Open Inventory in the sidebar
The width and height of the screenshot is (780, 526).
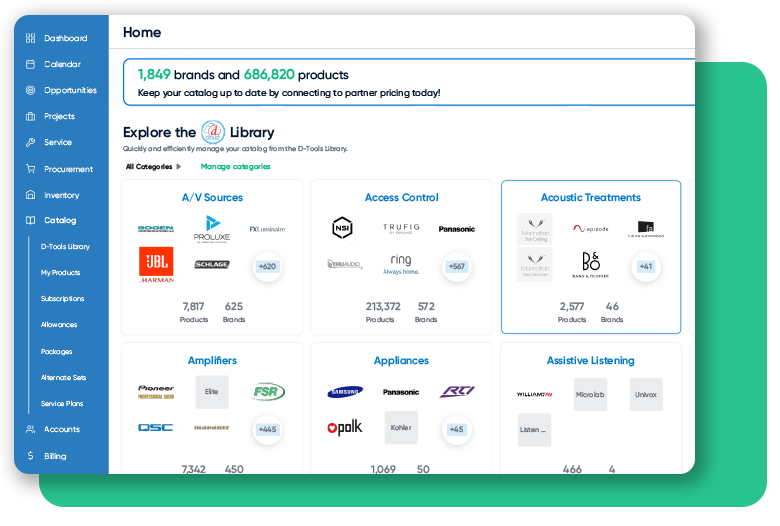(62, 195)
